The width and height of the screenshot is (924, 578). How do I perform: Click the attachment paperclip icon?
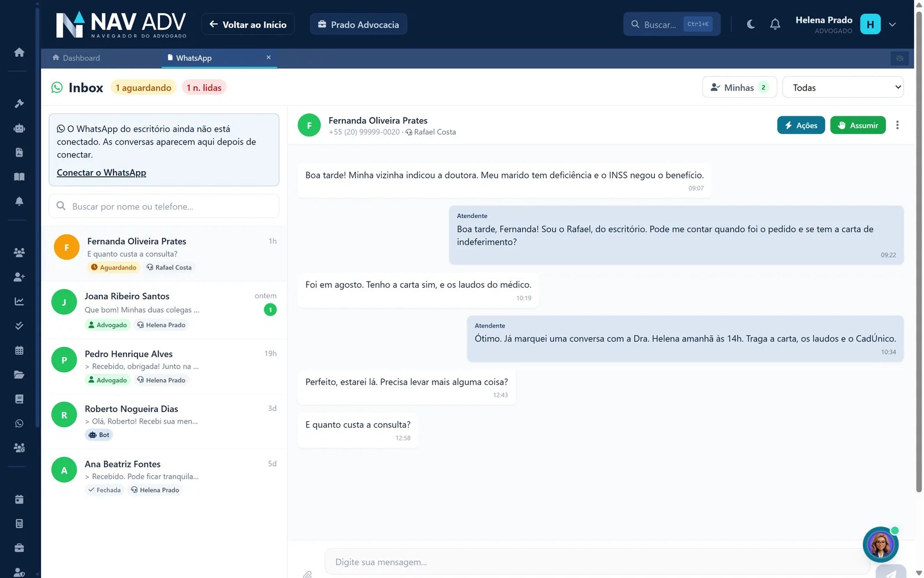[x=307, y=574]
